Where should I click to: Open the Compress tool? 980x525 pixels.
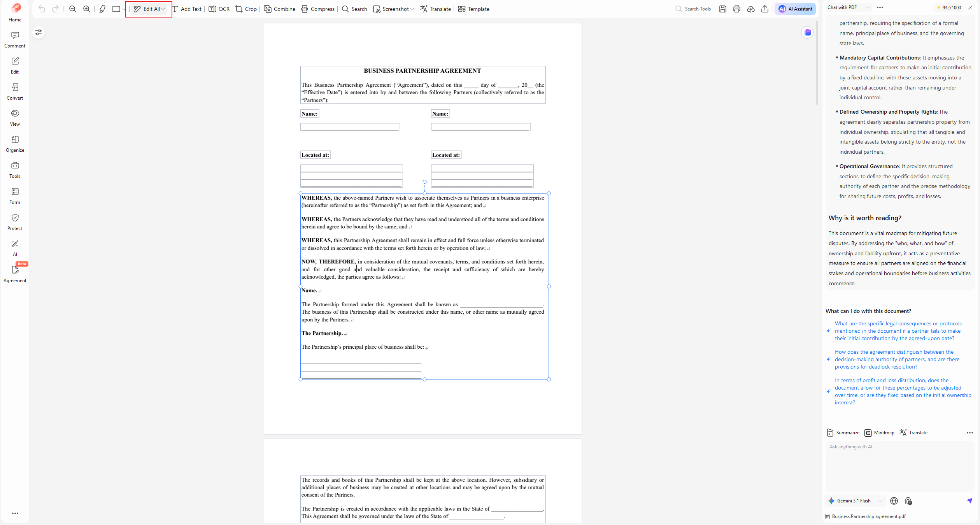coord(317,9)
